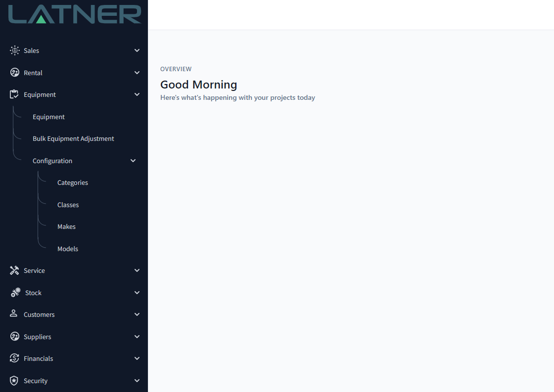Navigate to Models configuration page

[68, 249]
